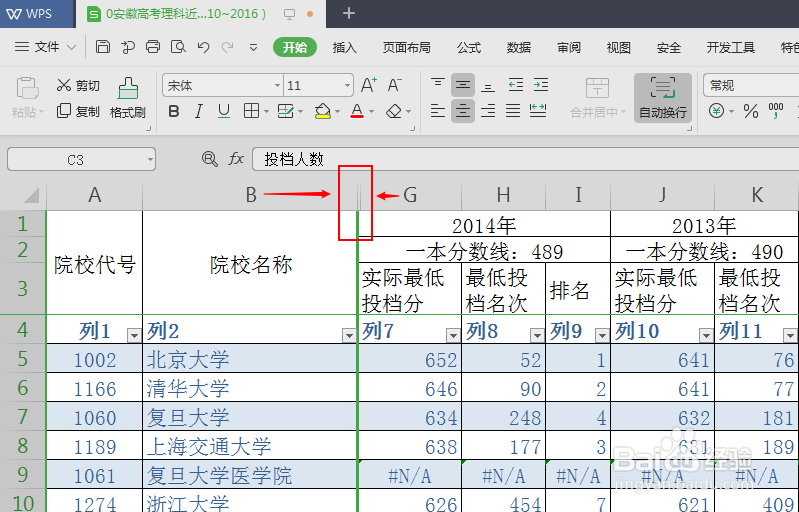This screenshot has width=799, height=512.
Task: Switch to the 公式 Formulas tab
Action: tap(469, 47)
